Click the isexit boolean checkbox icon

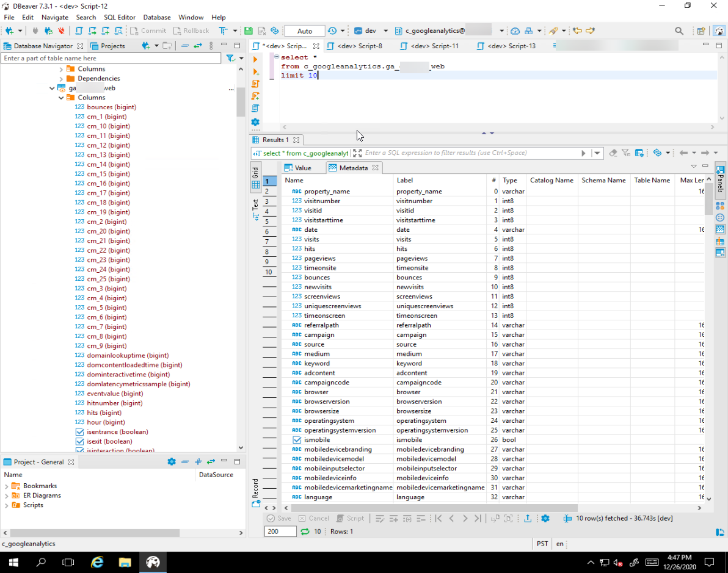[x=78, y=441]
